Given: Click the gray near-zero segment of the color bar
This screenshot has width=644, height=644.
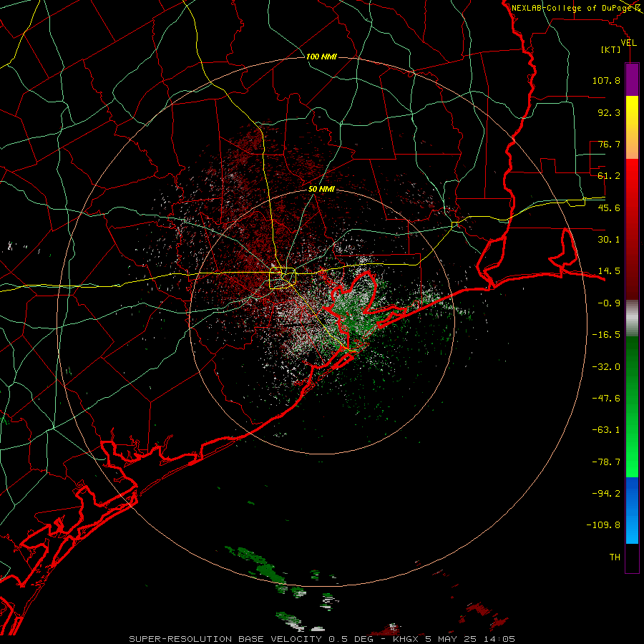Looking at the screenshot, I should [632, 318].
